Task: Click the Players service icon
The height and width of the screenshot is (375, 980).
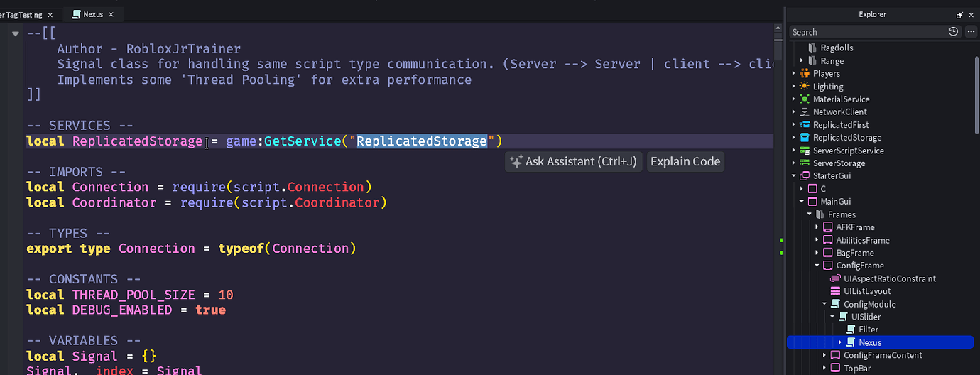Action: coord(805,74)
